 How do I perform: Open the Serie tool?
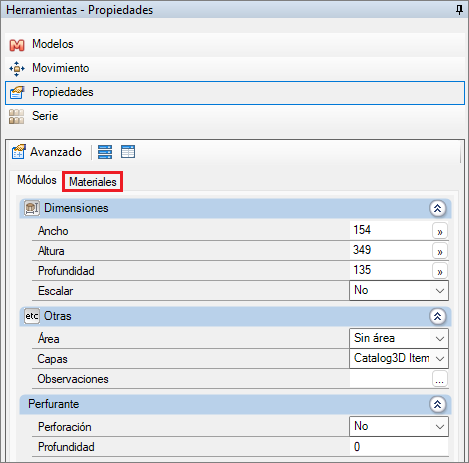coord(235,116)
